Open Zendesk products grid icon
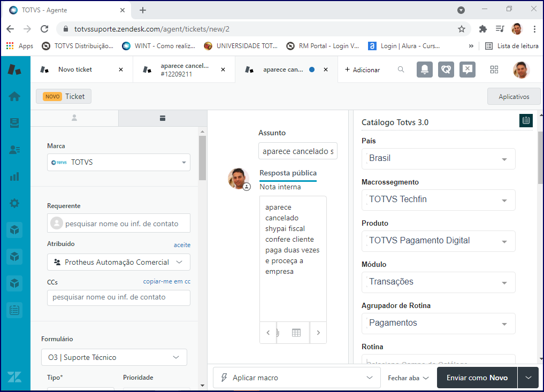The image size is (544, 392). (x=494, y=70)
